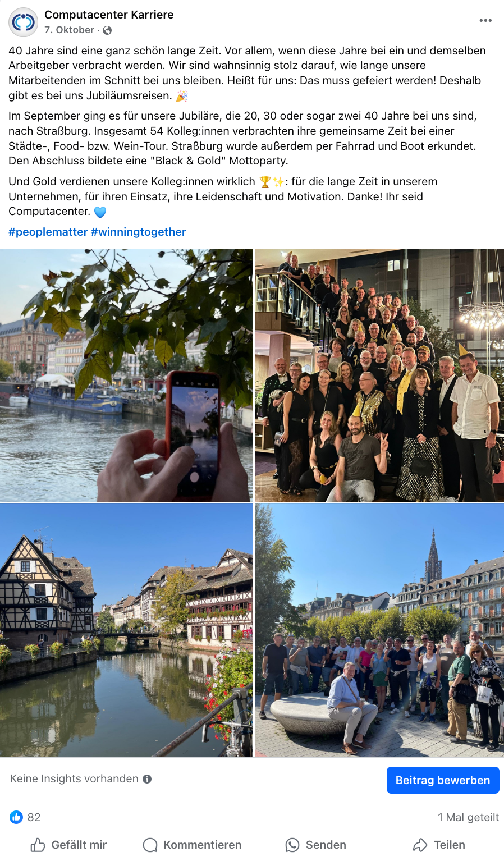Open the black and gold party group photo
504x861 pixels.
[x=379, y=375]
